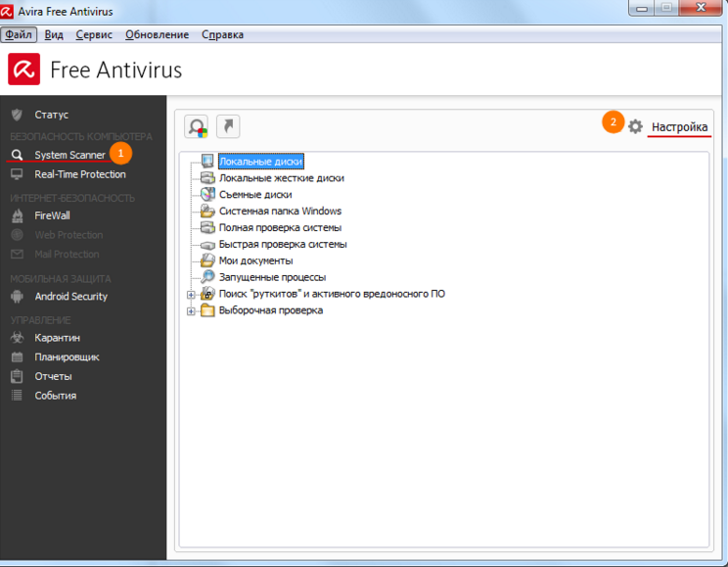The width and height of the screenshot is (728, 567).
Task: Open Отчеты in the sidebar
Action: point(54,376)
